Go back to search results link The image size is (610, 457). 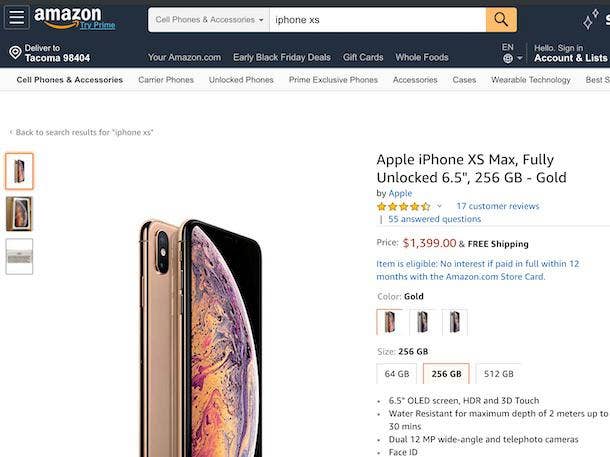click(84, 132)
